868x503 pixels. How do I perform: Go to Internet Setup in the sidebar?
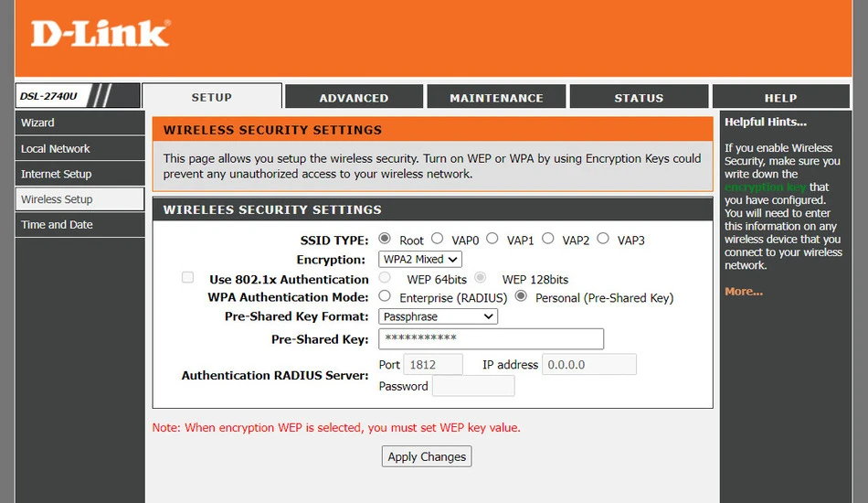[x=79, y=174]
